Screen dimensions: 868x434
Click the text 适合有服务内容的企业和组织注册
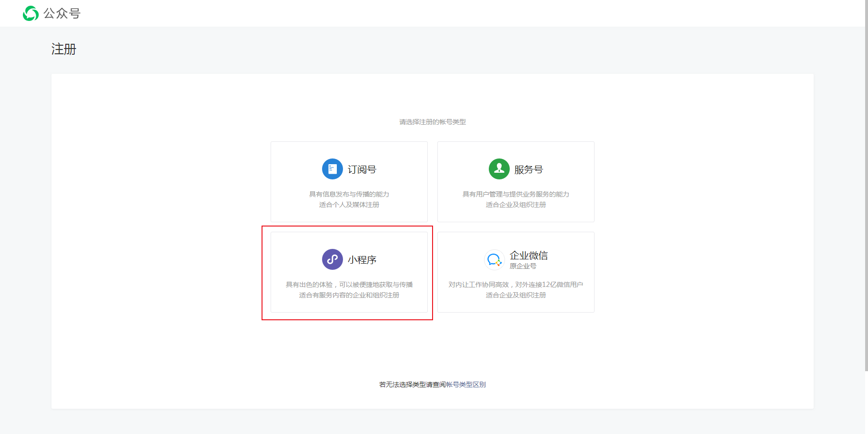click(x=349, y=295)
